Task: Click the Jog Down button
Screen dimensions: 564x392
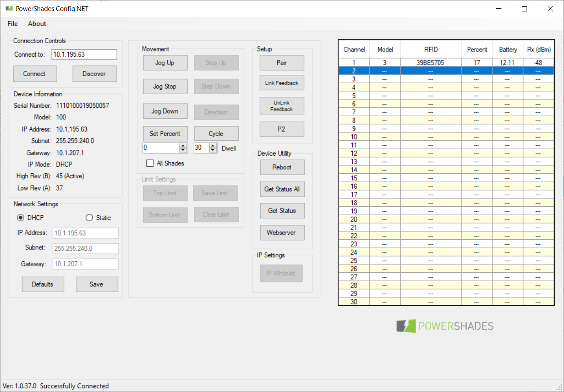Action: click(x=165, y=111)
